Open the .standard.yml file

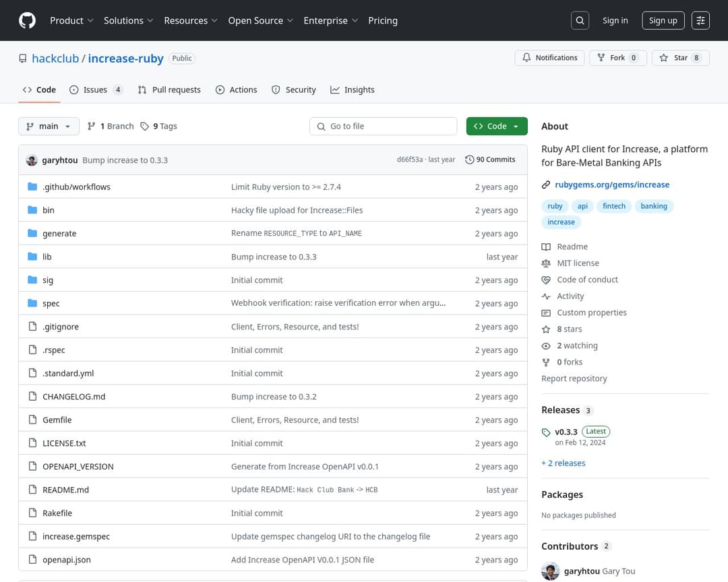point(68,374)
